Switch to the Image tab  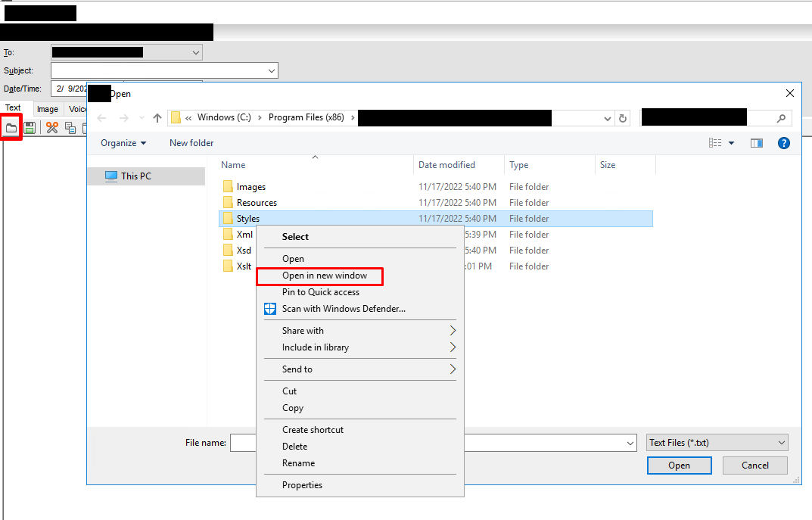click(x=48, y=109)
